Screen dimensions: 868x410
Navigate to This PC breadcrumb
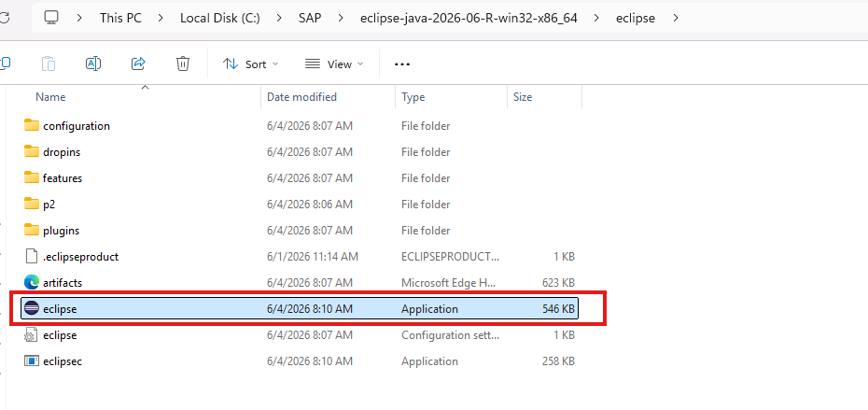click(120, 18)
